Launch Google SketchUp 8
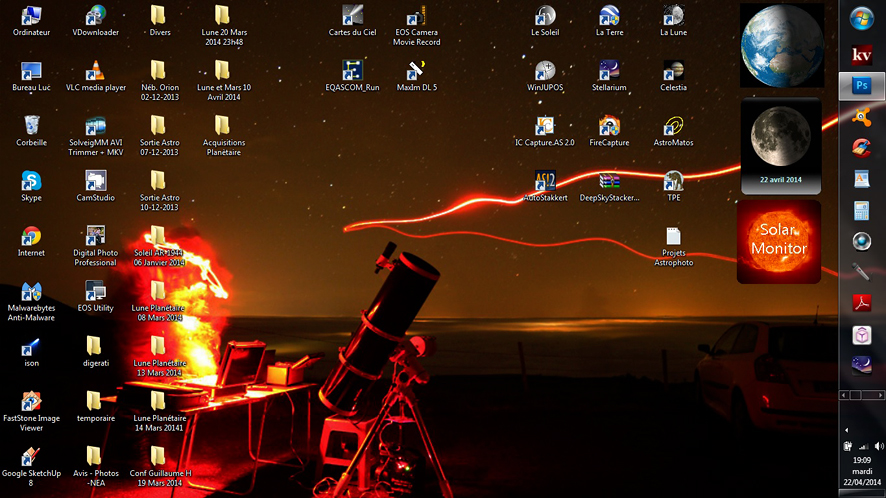 pos(31,466)
